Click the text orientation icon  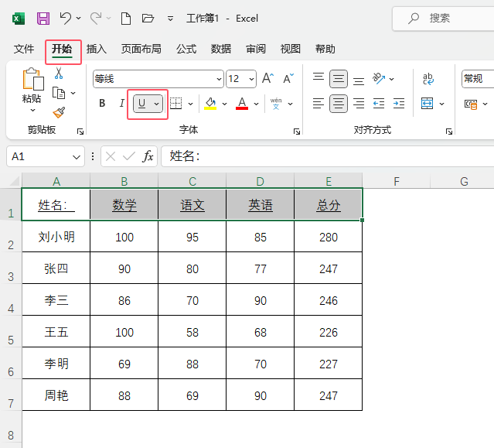(x=379, y=78)
